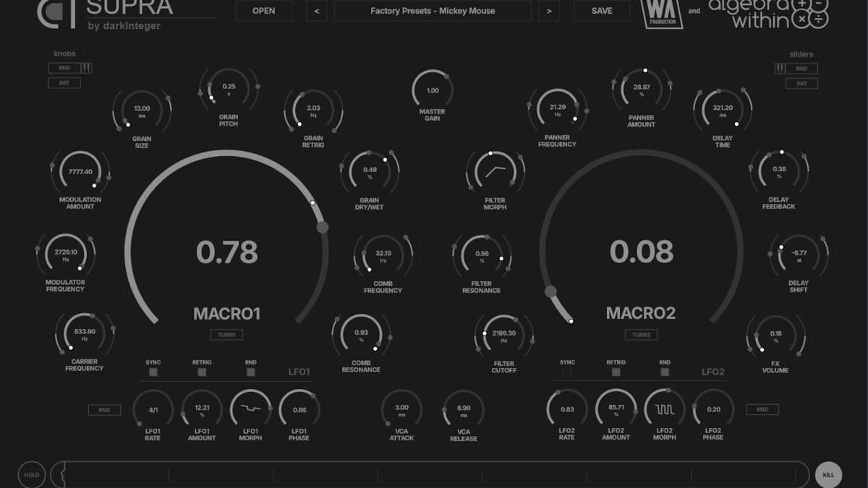Click the Filter Cutoff knob
Image resolution: width=868 pixels, height=488 pixels.
click(504, 336)
